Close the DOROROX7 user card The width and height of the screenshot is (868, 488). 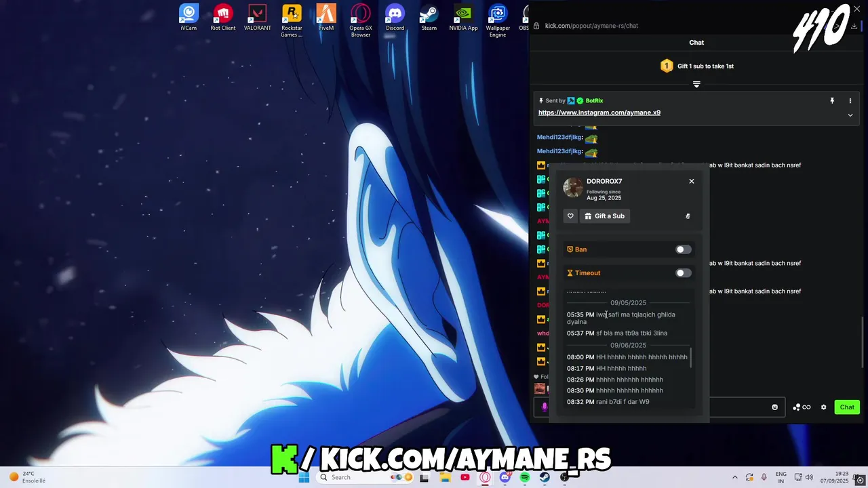pos(692,181)
